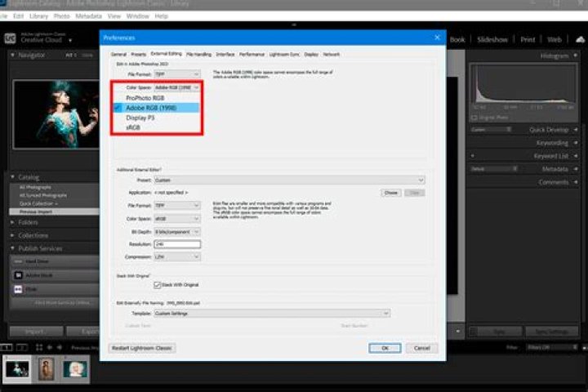
Task: Open the top File Format dropdown
Action: coord(176,74)
